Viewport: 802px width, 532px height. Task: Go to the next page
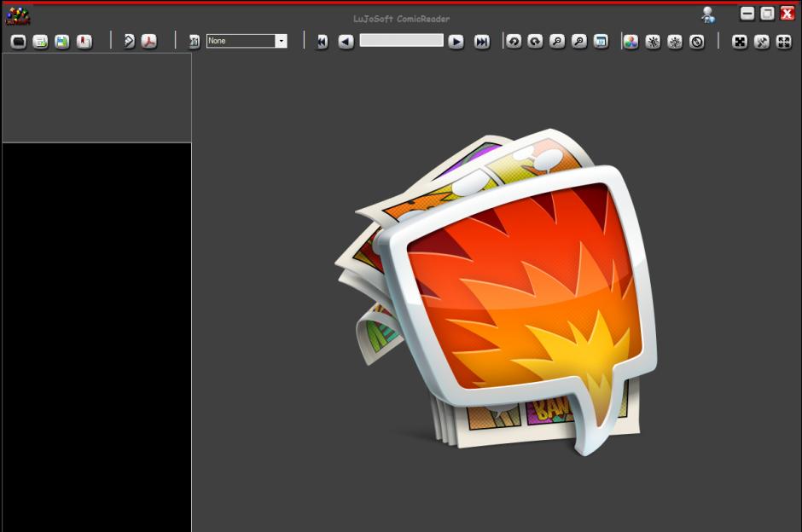coord(456,42)
